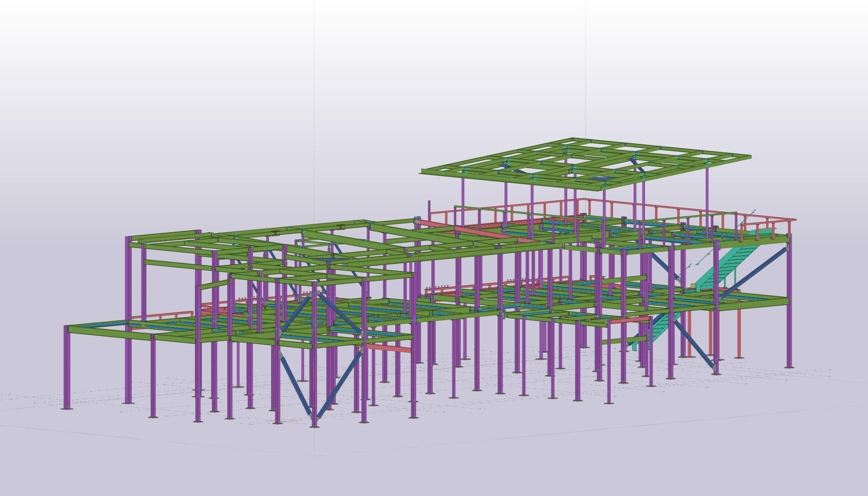
Task: Select the blue plate in the left roof framing
Action: 326,260
